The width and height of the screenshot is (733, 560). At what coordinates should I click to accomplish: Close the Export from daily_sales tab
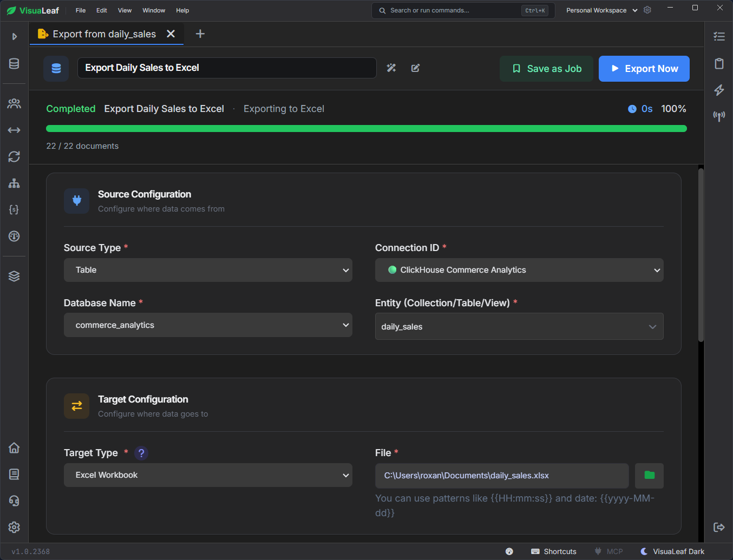pos(171,34)
